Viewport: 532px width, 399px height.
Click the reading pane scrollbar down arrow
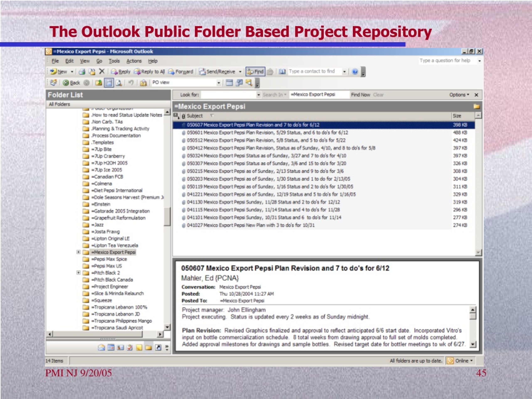point(473,344)
